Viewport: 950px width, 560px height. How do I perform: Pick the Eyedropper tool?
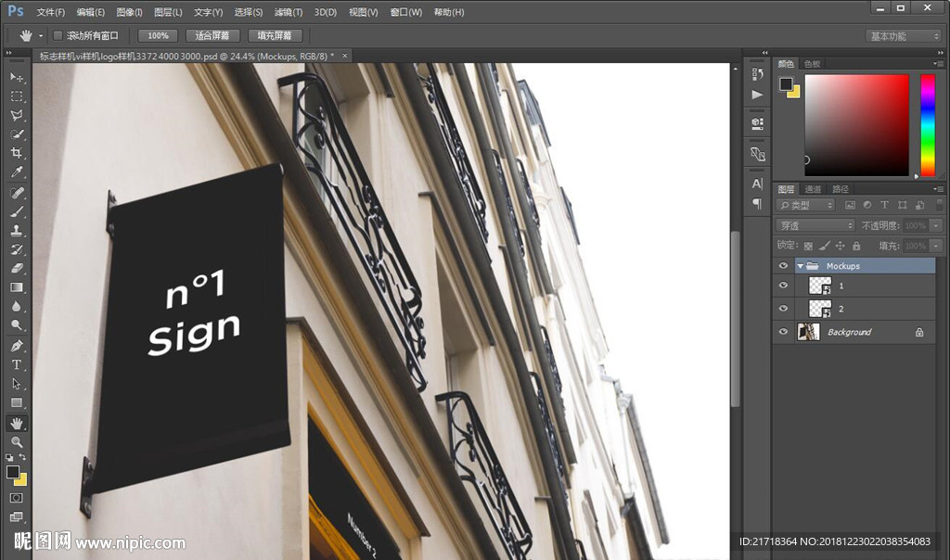click(17, 172)
